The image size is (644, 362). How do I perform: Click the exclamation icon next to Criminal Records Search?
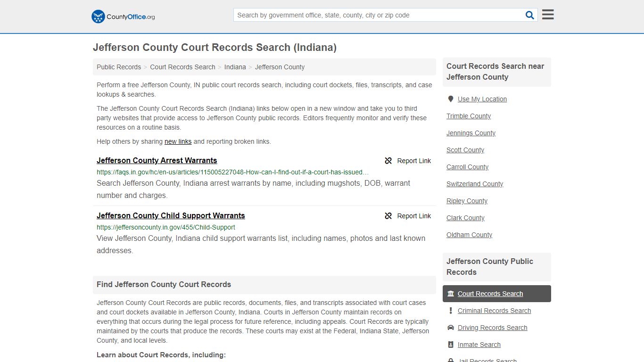point(451,311)
